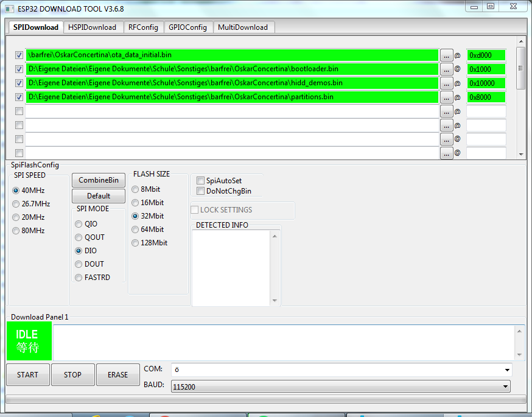Image resolution: width=532 pixels, height=417 pixels.
Task: Enable the DoNotChgBin checkbox
Action: pyautogui.click(x=200, y=191)
